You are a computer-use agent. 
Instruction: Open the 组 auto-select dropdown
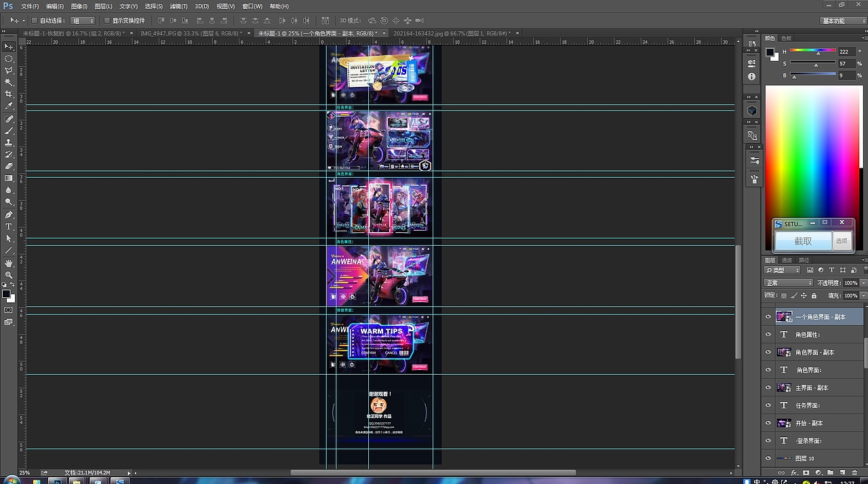[x=82, y=20]
